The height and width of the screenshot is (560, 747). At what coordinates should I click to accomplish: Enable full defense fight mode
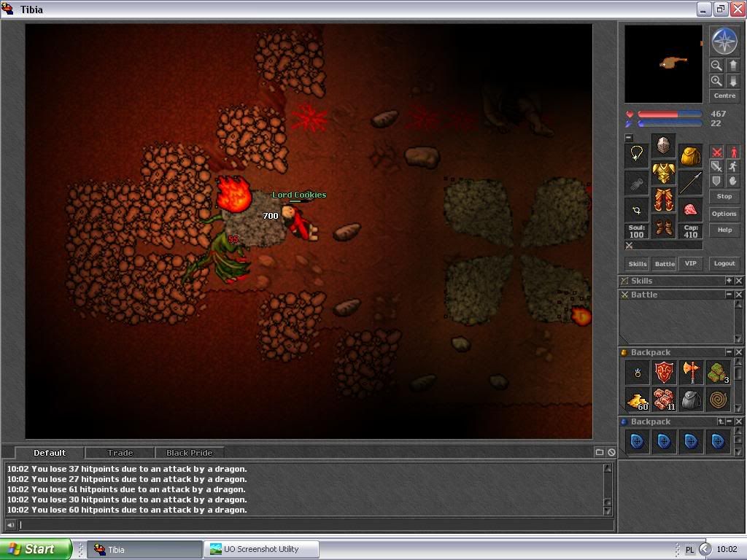coord(716,181)
